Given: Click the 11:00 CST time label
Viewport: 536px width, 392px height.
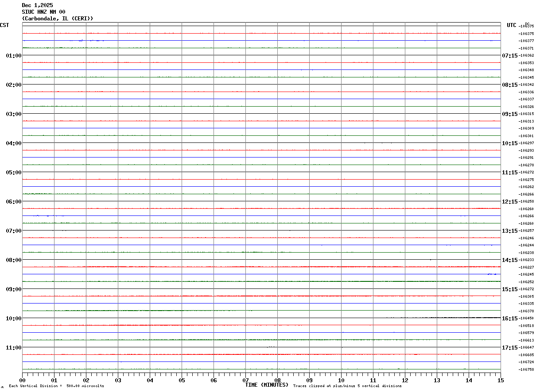Looking at the screenshot, I should click(x=14, y=348).
